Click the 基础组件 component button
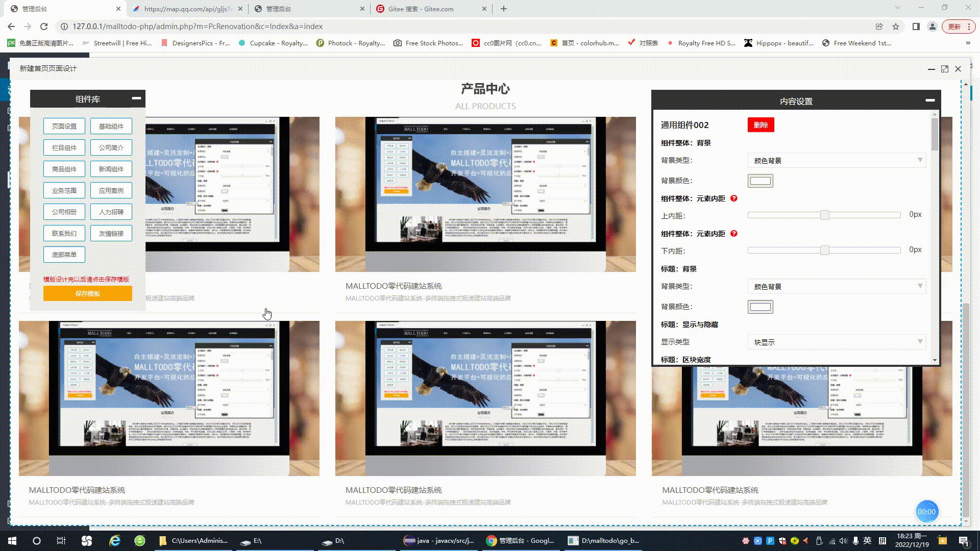The image size is (980, 551). click(x=111, y=126)
